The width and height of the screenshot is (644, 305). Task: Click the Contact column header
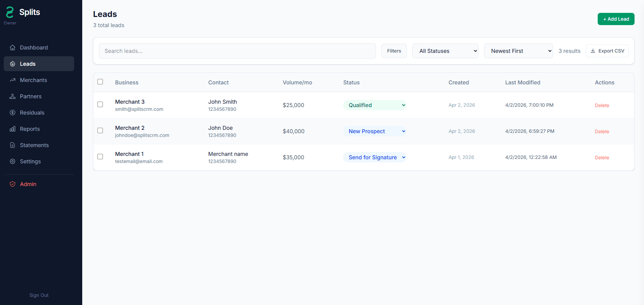coord(218,82)
